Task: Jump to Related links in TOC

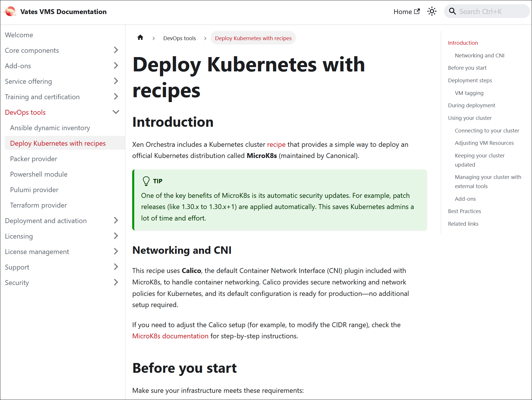Action: point(463,224)
